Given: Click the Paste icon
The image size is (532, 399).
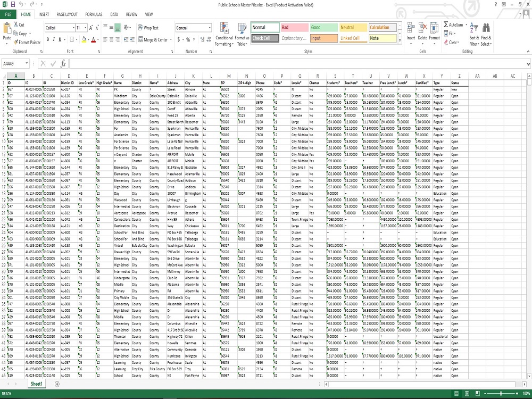Looking at the screenshot, I should tap(7, 28).
